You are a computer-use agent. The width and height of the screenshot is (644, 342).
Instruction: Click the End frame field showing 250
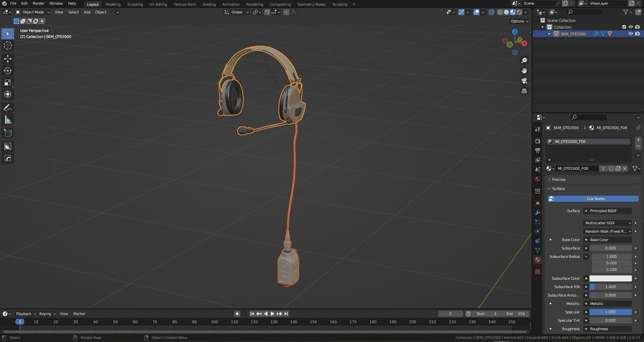point(516,314)
